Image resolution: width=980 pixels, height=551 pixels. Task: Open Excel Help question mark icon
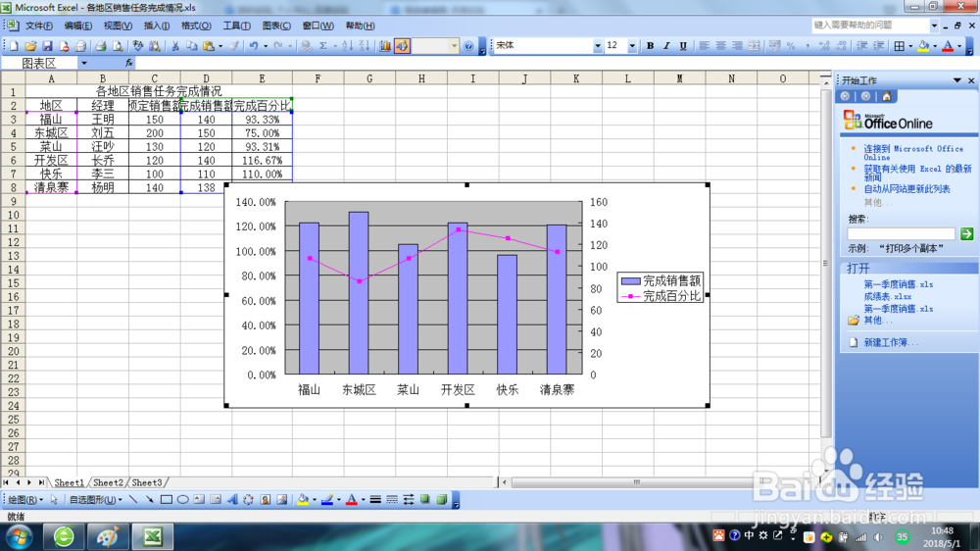coord(468,46)
